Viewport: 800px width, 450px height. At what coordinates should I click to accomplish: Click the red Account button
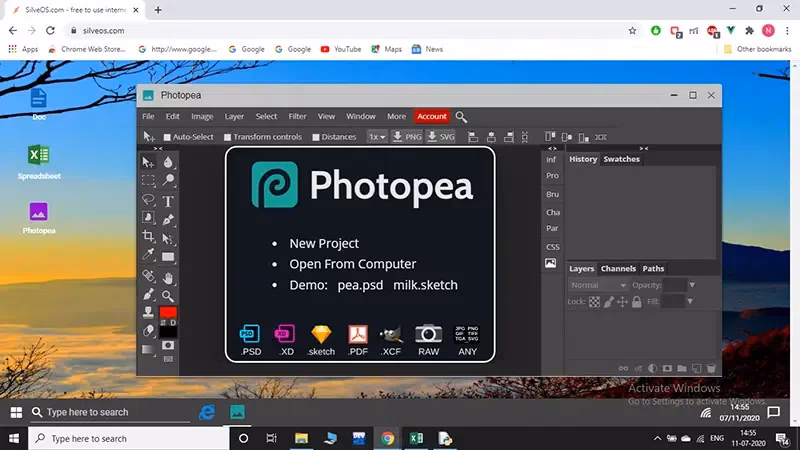pyautogui.click(x=432, y=117)
